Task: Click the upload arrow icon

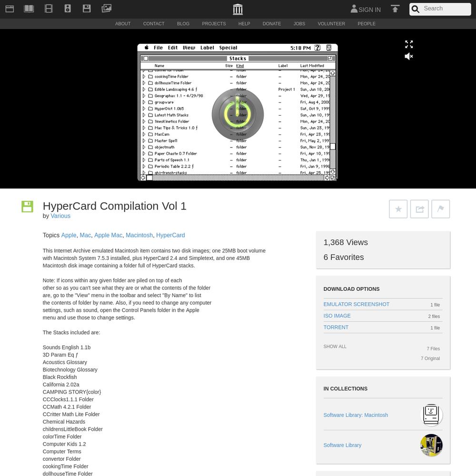Action: 395,9
